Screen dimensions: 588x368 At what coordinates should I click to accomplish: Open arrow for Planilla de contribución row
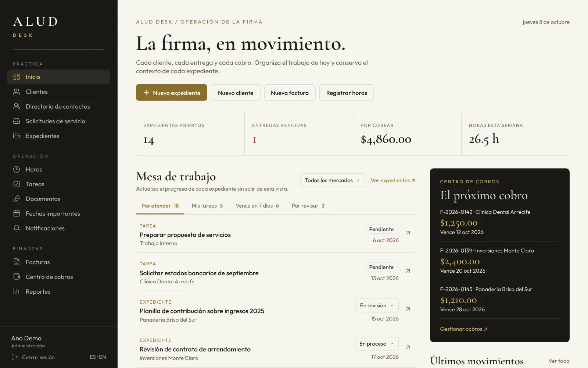(x=408, y=309)
